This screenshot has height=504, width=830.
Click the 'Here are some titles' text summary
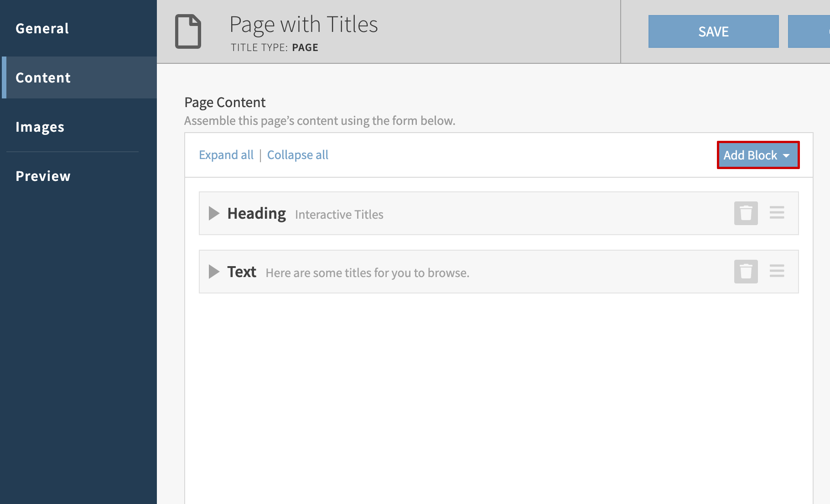367,273
